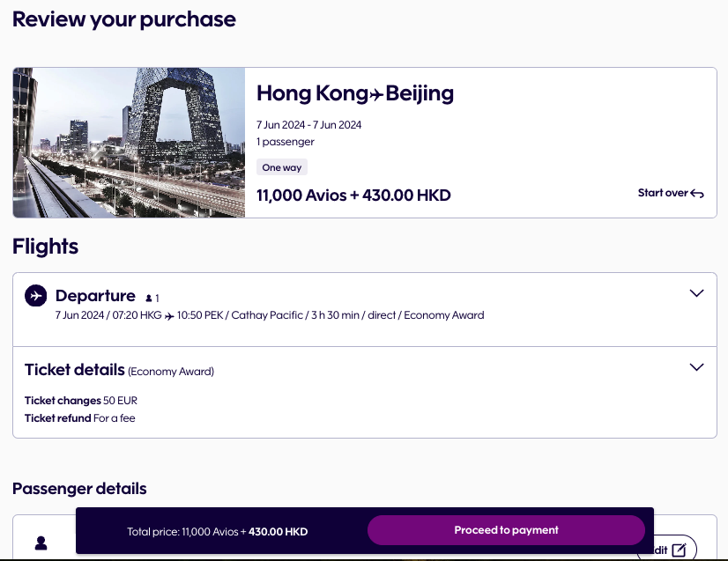Screen dimensions: 728x561
Task: Click the One way trip badge
Action: pyautogui.click(x=282, y=167)
